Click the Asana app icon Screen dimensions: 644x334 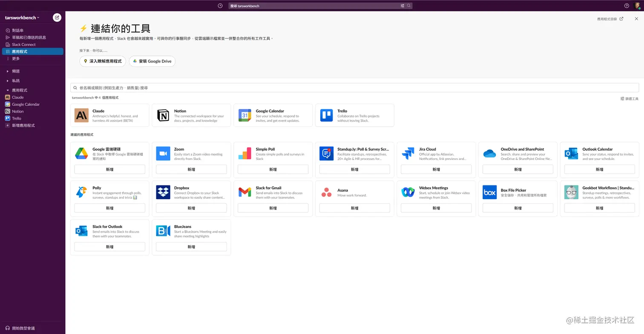coord(326,192)
